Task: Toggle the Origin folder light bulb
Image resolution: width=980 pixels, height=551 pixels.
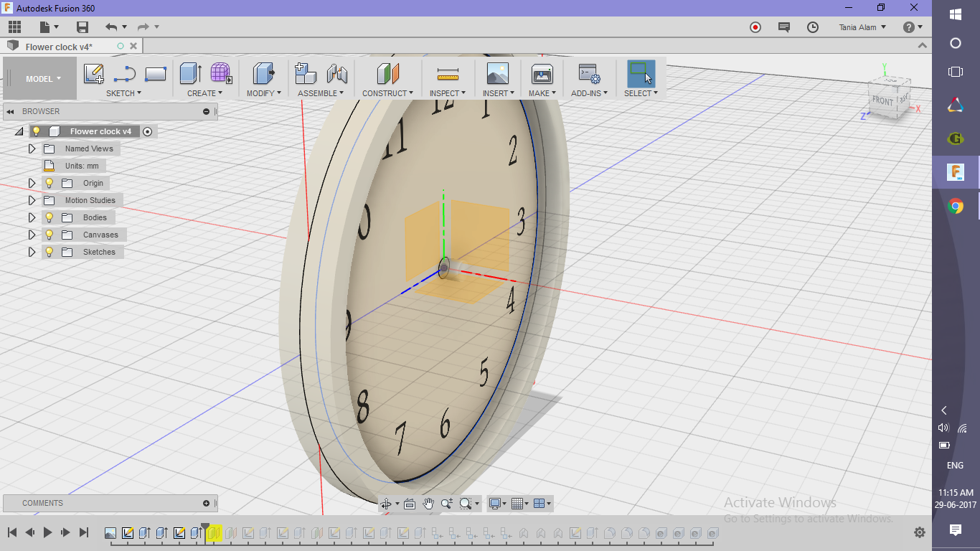Action: click(50, 183)
